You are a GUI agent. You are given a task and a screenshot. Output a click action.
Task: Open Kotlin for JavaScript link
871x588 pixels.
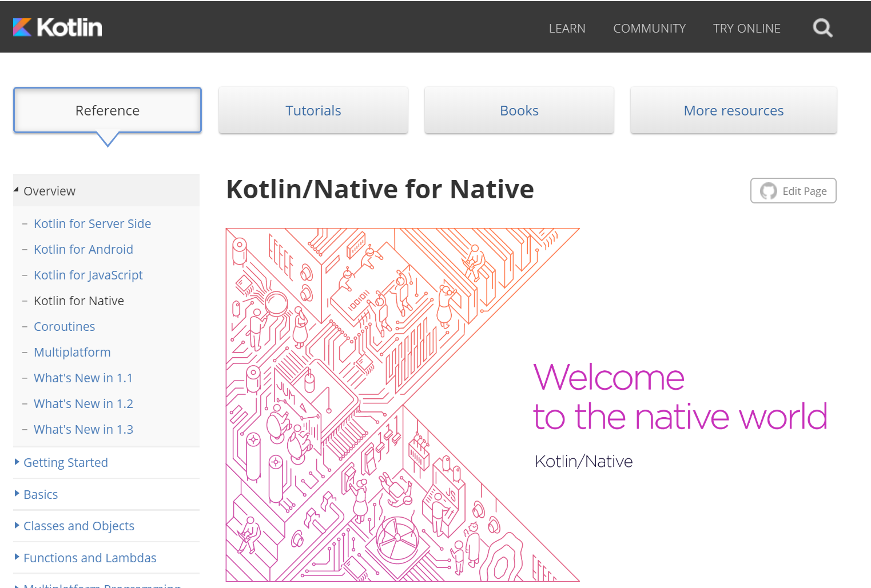pyautogui.click(x=88, y=275)
